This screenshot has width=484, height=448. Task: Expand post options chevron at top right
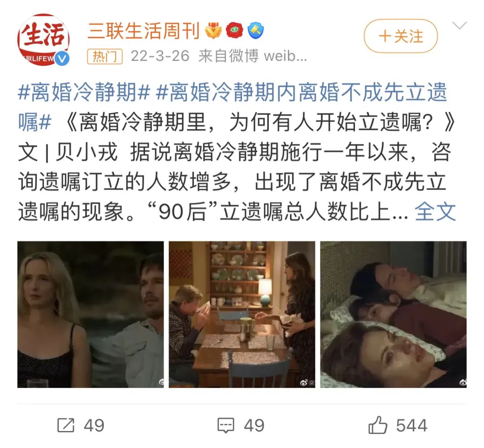pos(459,25)
